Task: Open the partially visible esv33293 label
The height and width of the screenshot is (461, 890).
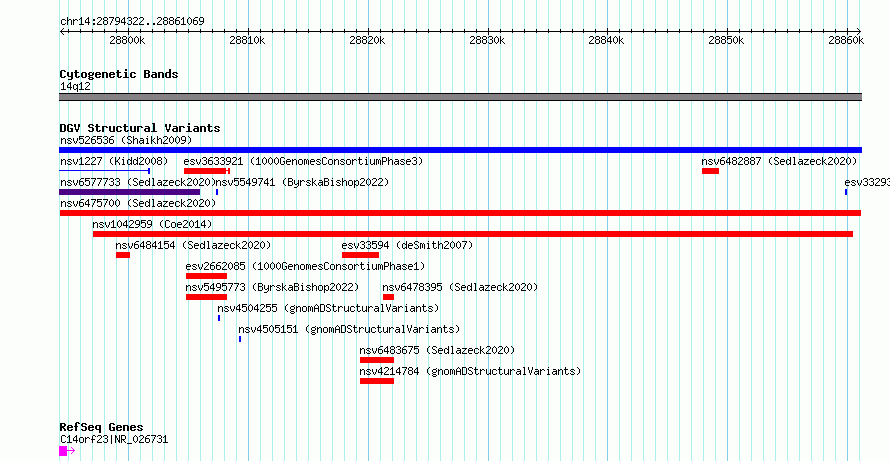Action: click(x=867, y=182)
